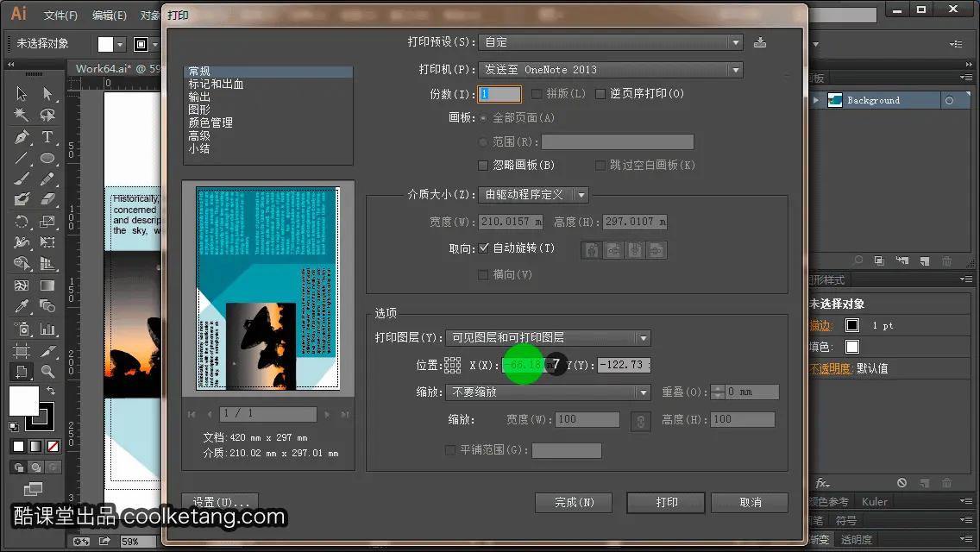
Task: Expand the Background layer triangle
Action: click(816, 100)
